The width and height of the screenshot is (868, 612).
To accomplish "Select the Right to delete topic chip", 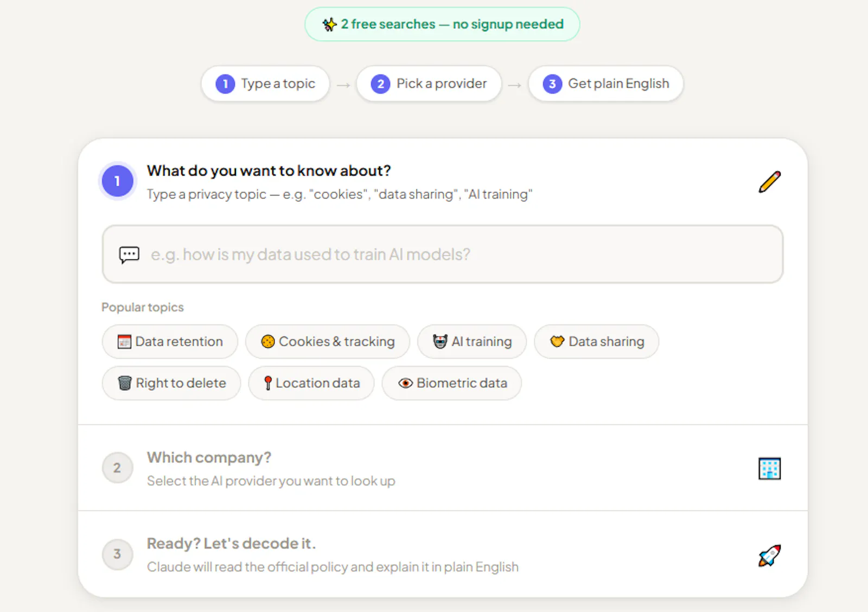I will (171, 383).
